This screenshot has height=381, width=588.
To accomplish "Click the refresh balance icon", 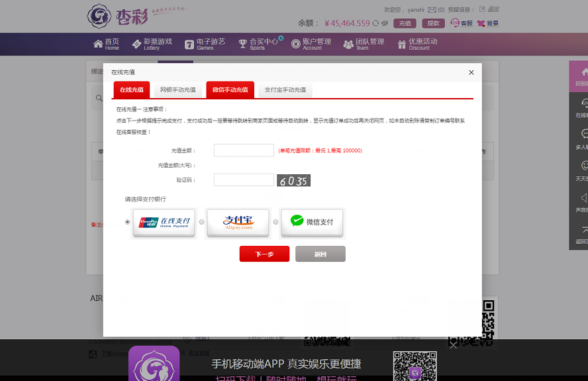I will tap(375, 23).
